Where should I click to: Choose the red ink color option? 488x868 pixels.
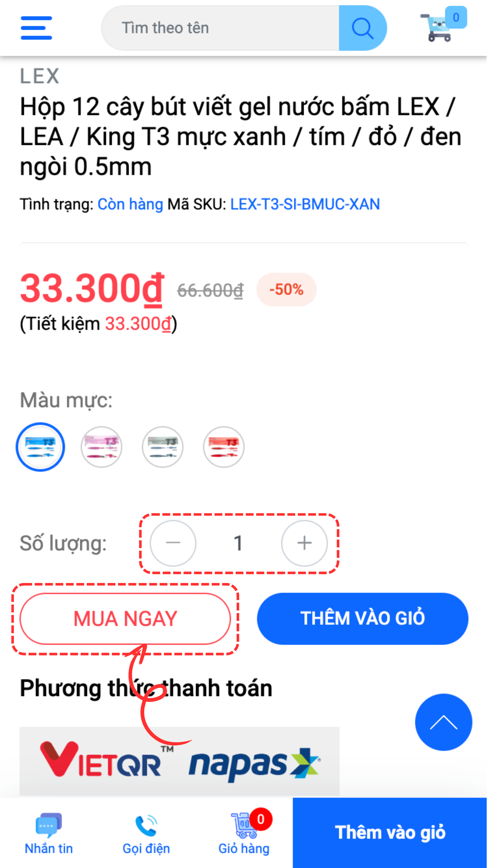(224, 447)
